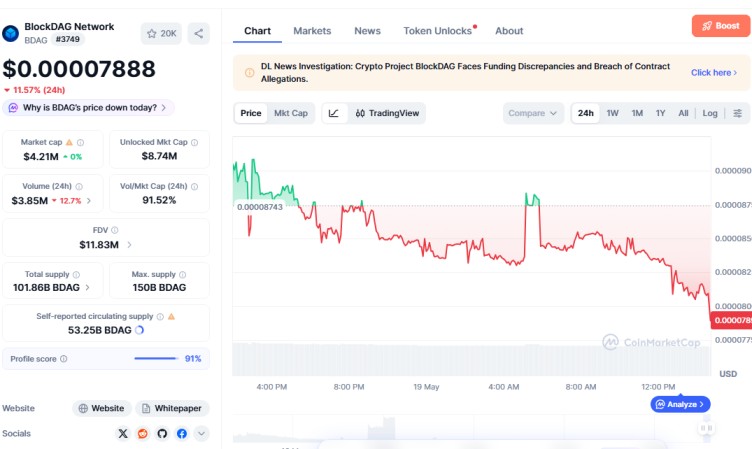752x449 pixels.
Task: Click the range selector handle below chart
Action: pyautogui.click(x=706, y=428)
